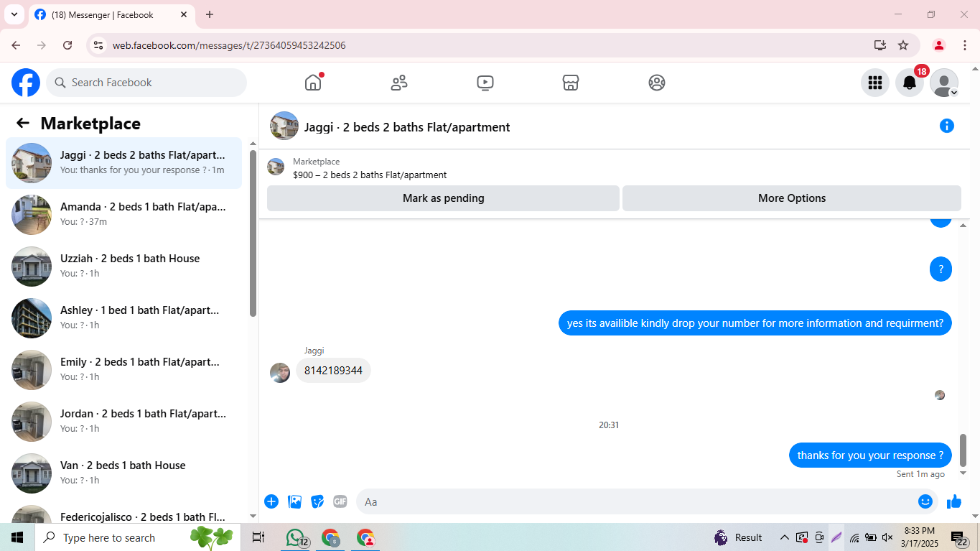Open the Uzziah 2 beds 1 bath House chat
This screenshot has width=980, height=551.
pos(123,267)
